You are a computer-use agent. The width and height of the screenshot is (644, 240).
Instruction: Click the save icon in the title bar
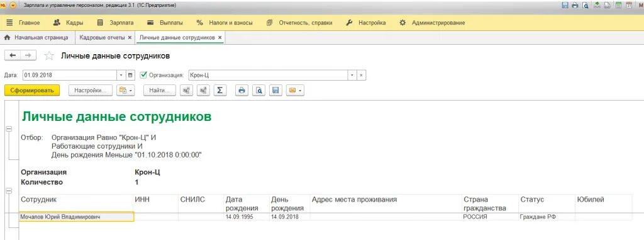565,5
